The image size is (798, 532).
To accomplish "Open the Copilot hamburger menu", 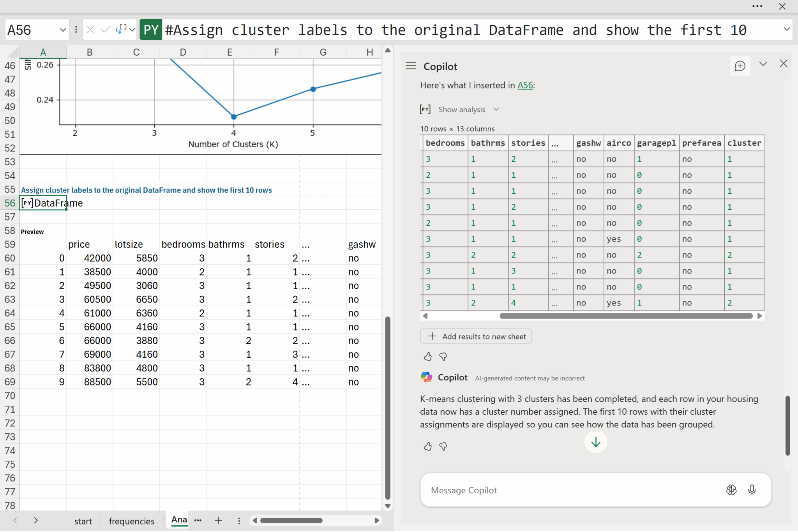I will point(411,66).
